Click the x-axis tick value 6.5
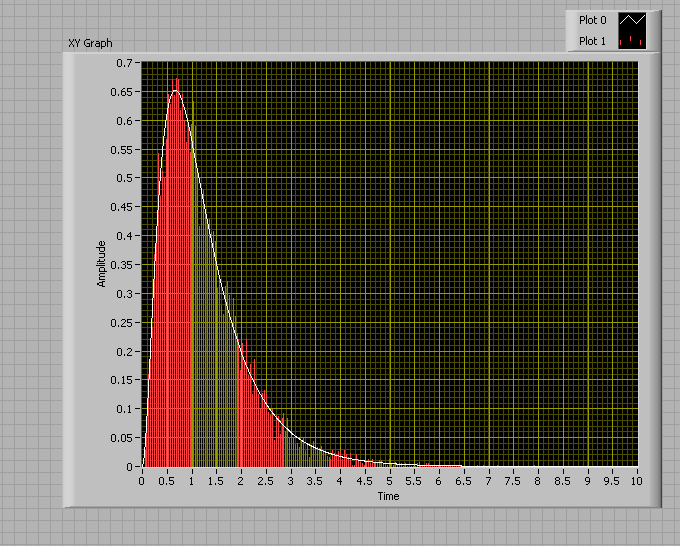This screenshot has width=680, height=546. (463, 481)
